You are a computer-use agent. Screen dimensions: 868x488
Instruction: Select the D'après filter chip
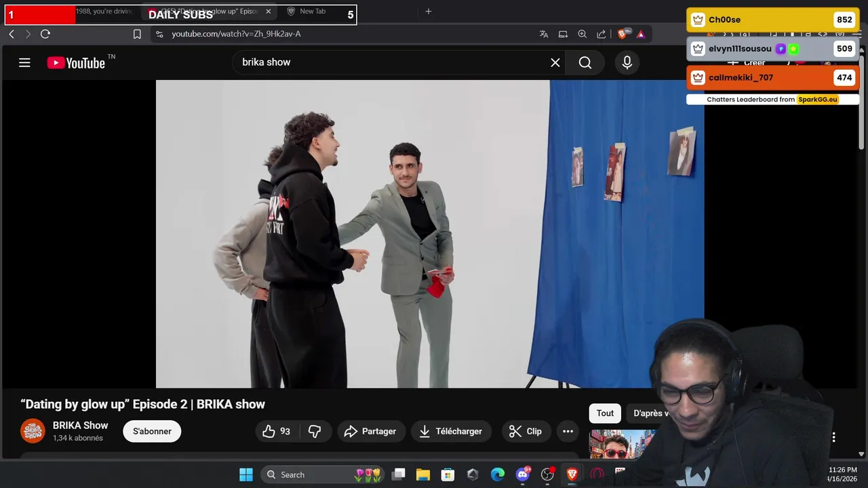tap(651, 413)
